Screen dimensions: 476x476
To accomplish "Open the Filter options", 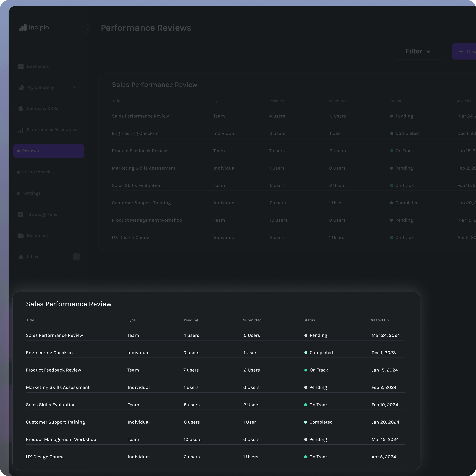I will click(418, 51).
